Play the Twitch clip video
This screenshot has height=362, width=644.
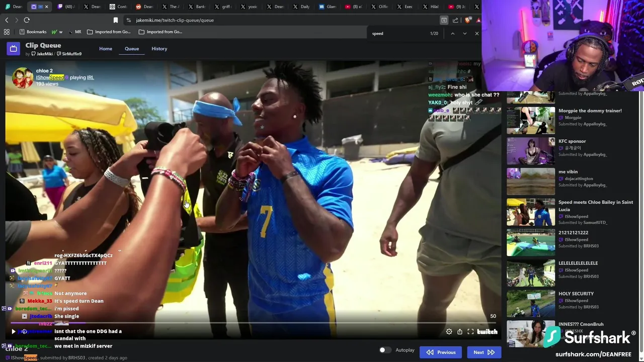[14, 332]
